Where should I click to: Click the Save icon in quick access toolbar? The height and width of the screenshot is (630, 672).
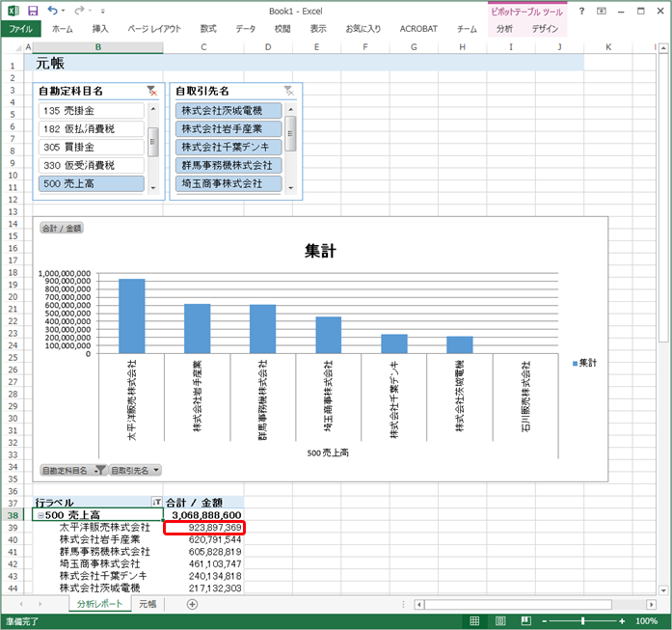click(x=33, y=11)
